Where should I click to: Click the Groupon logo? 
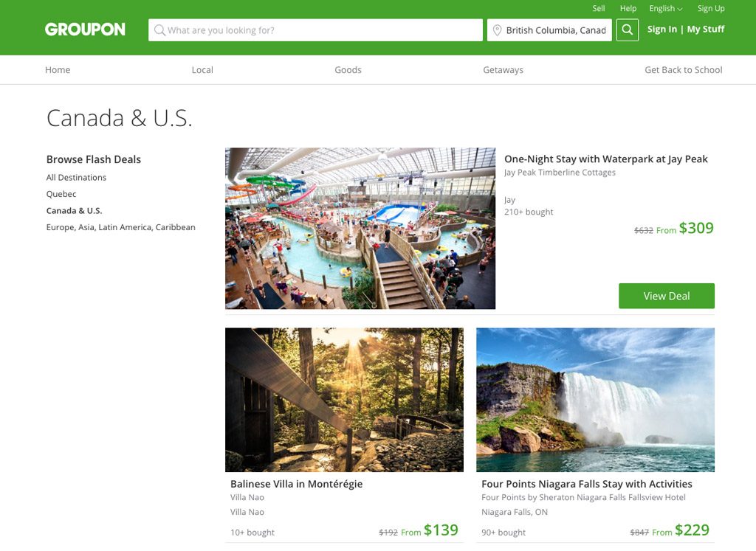pyautogui.click(x=85, y=29)
